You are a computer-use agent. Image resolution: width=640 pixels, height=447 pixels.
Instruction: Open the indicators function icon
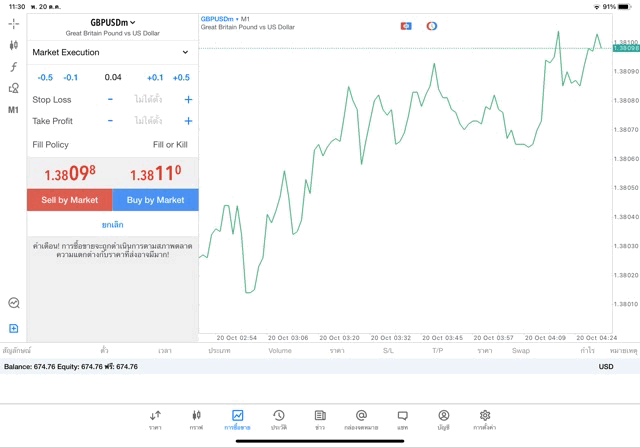[x=13, y=67]
